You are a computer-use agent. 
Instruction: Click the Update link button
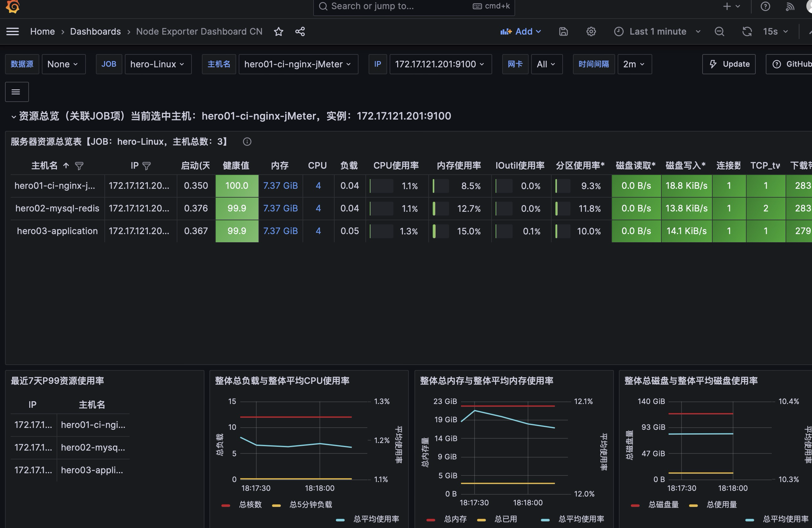tap(728, 64)
